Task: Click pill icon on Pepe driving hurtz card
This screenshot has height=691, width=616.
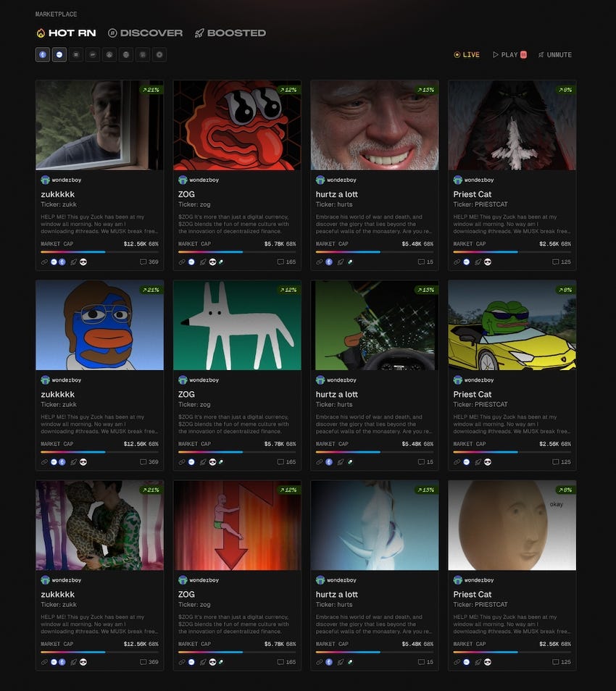Action: pyautogui.click(x=350, y=462)
